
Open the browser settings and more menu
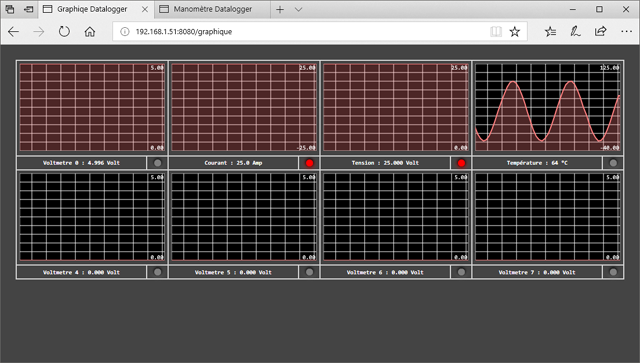(x=626, y=31)
